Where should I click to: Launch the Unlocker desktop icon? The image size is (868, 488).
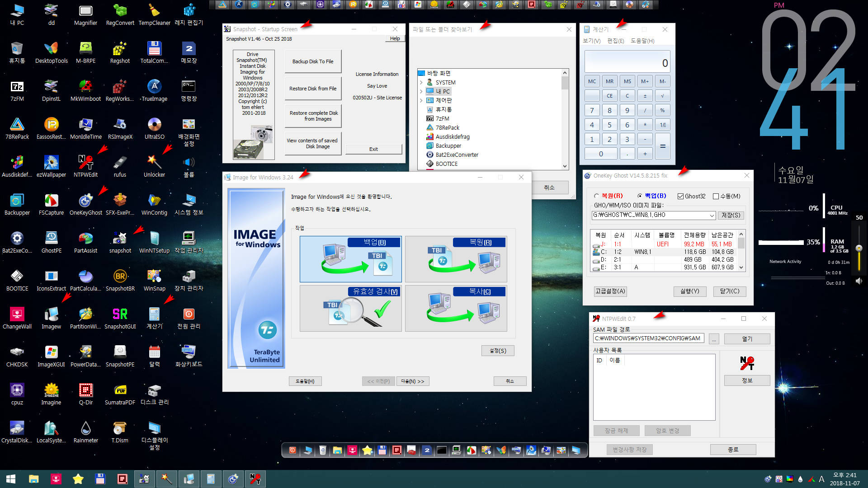point(154,166)
